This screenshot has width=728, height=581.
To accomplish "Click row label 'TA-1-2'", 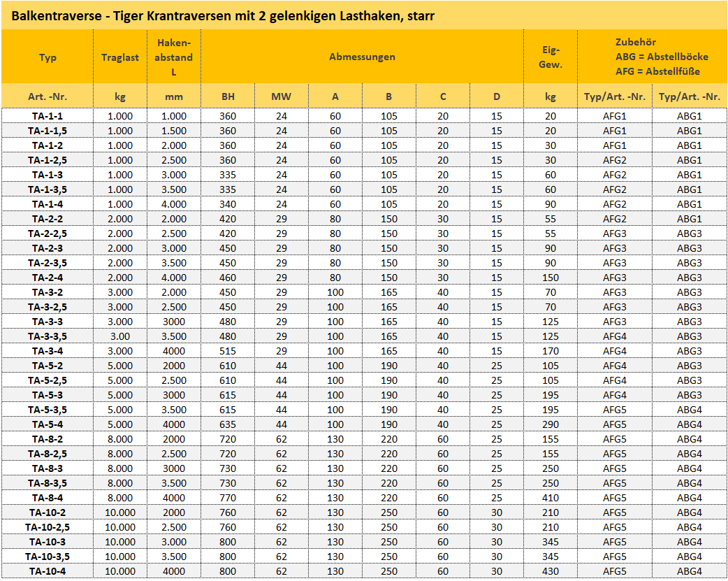I will (x=48, y=145).
